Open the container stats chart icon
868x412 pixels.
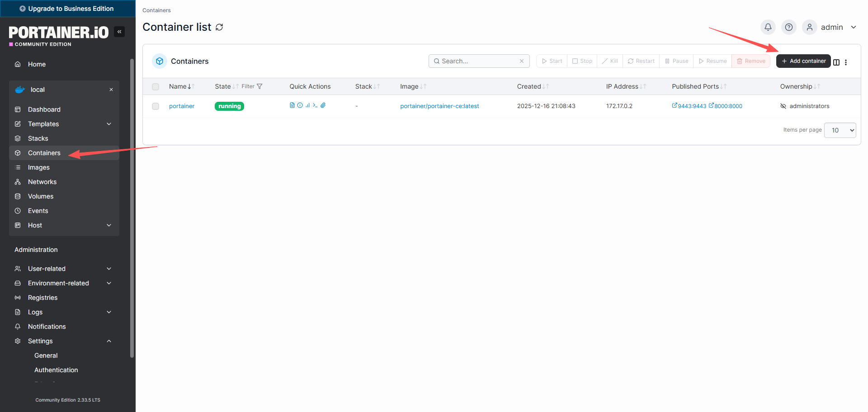tap(307, 105)
